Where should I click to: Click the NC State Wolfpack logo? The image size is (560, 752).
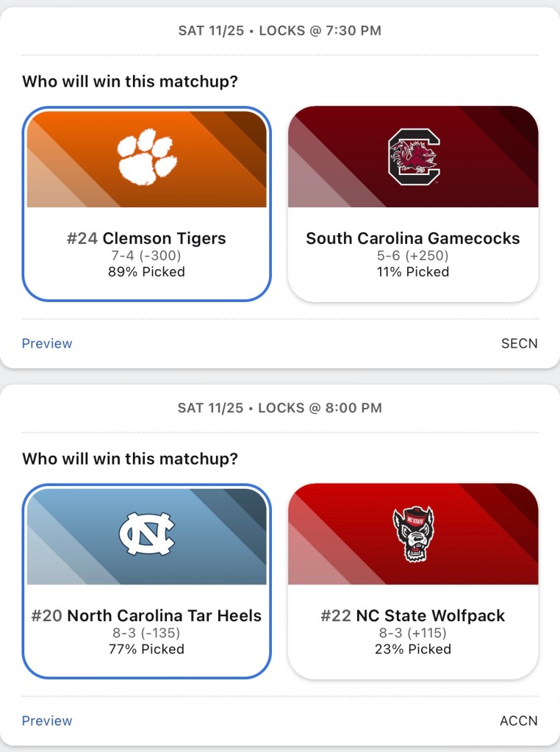pos(413,534)
